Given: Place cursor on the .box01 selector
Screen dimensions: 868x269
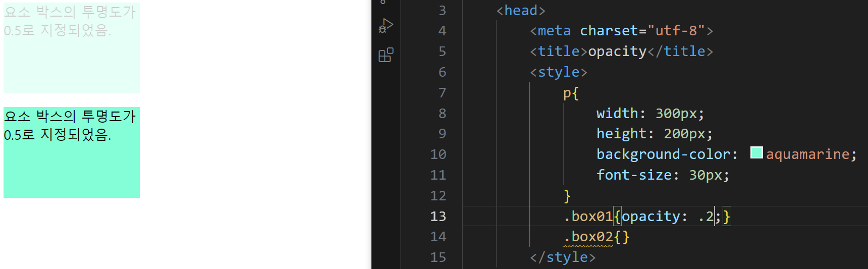Looking at the screenshot, I should (588, 217).
